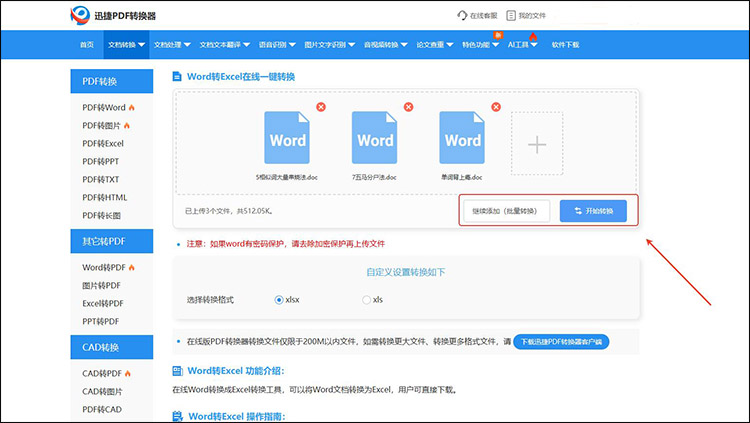Open 在线客服 headset support
Viewport: 750px width, 423px height.
(x=477, y=16)
